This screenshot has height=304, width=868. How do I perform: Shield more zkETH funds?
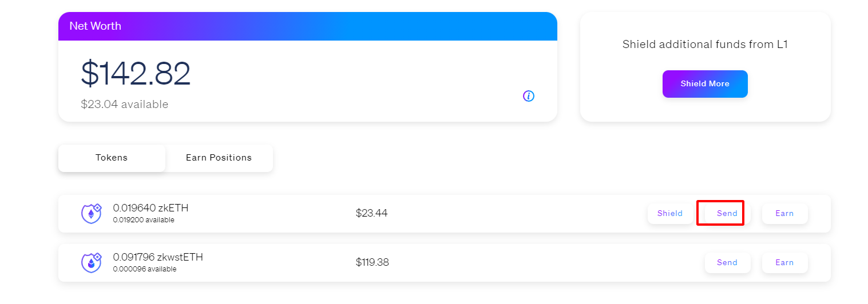click(670, 214)
